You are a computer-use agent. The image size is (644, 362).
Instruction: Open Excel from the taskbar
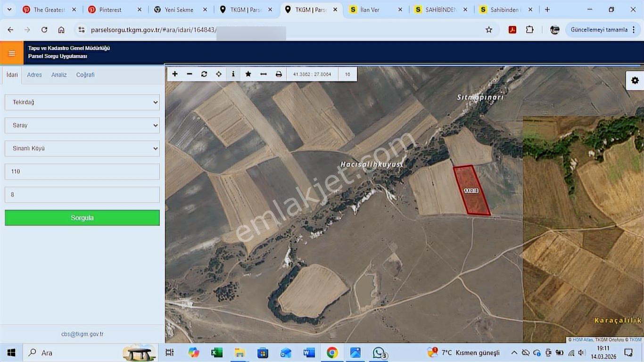pyautogui.click(x=217, y=353)
